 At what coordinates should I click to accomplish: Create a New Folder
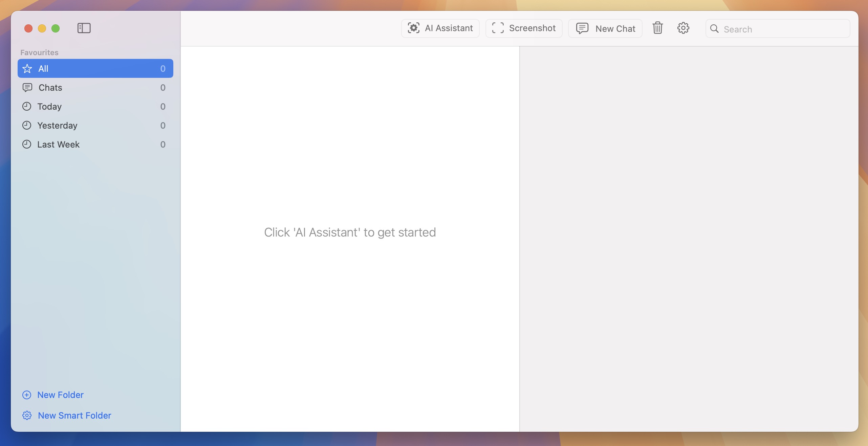pos(60,395)
